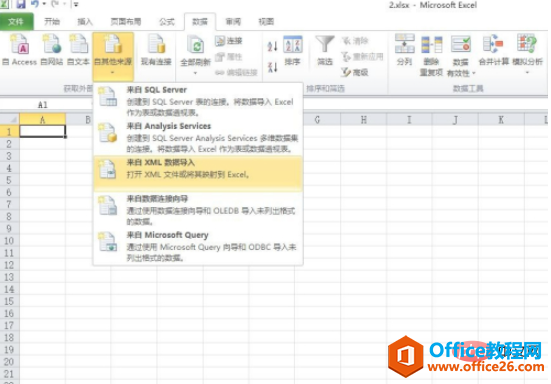Choose From SQL Server menu item
The image size is (551, 384).
198,101
